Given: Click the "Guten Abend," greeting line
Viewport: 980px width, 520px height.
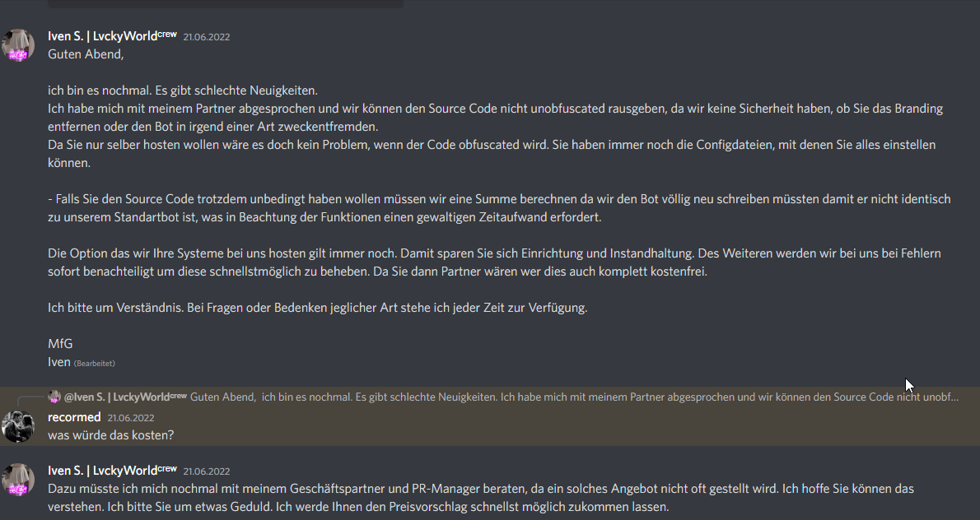Looking at the screenshot, I should (x=86, y=54).
